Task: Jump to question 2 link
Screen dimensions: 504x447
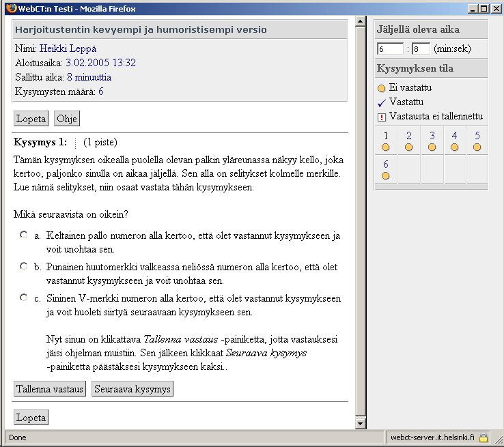Action: click(x=409, y=136)
